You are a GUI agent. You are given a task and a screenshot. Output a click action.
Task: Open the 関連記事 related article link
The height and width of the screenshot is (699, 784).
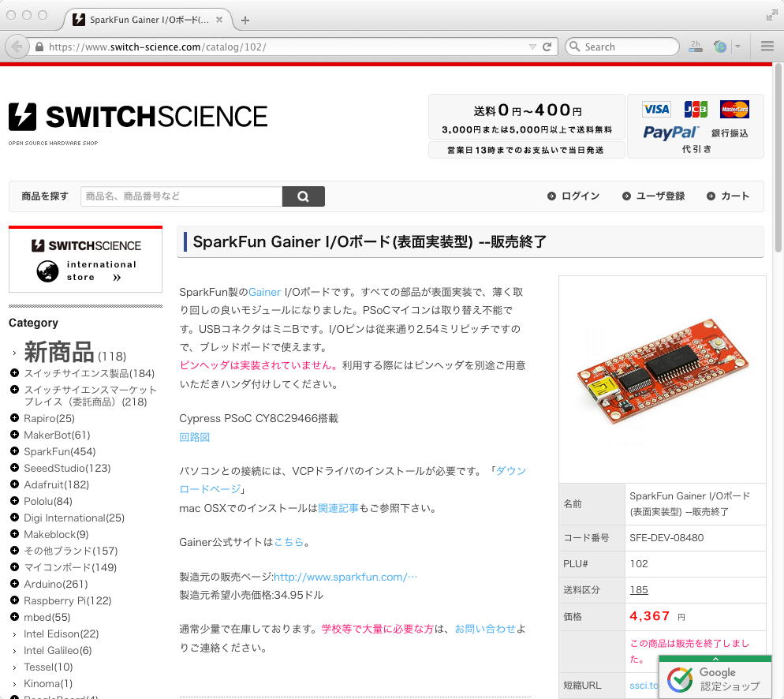(338, 508)
